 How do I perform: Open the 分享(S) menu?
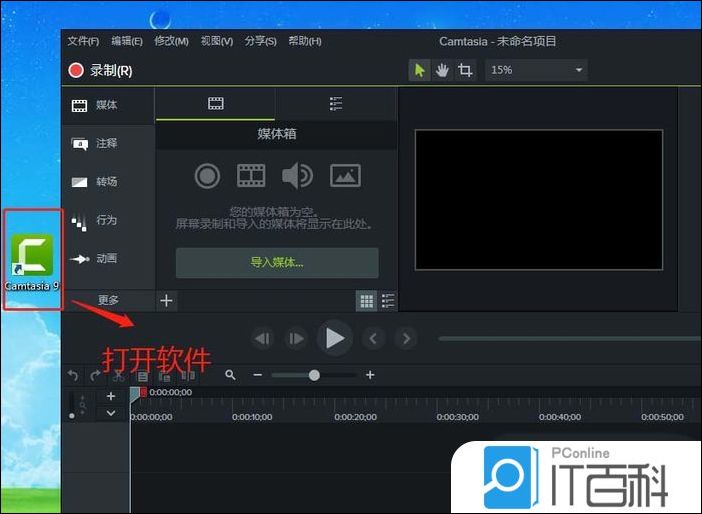260,41
